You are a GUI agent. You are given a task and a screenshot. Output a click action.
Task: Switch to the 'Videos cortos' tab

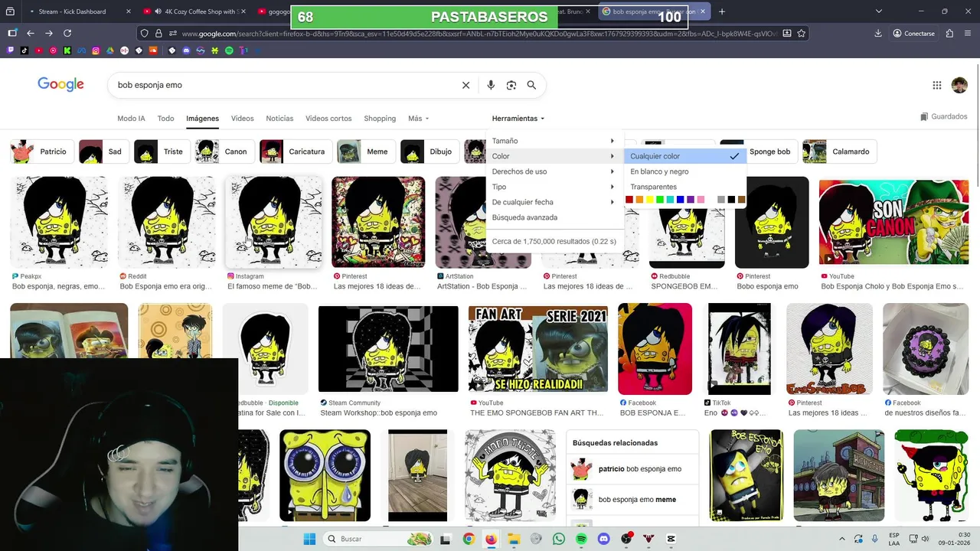[328, 119]
